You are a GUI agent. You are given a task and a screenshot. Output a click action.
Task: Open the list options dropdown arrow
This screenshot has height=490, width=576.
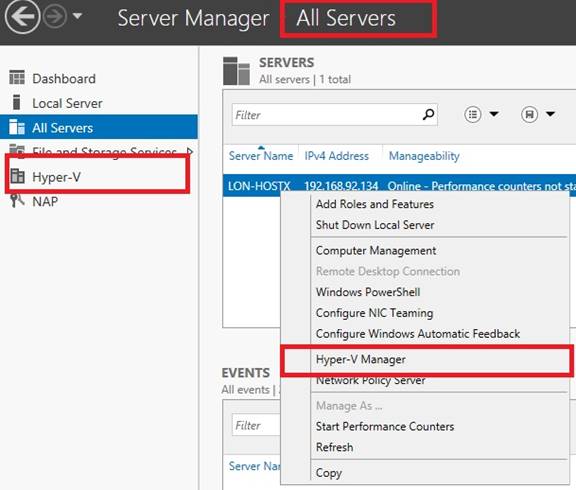[x=494, y=114]
